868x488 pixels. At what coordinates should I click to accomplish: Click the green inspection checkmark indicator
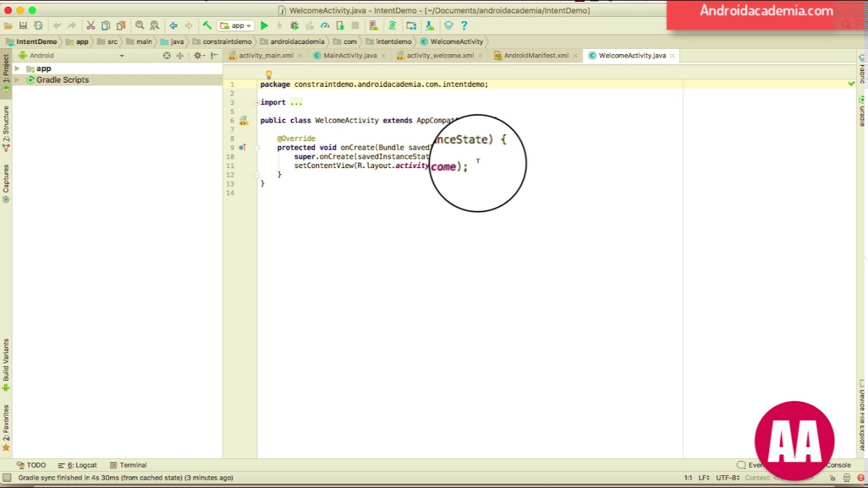tap(852, 83)
